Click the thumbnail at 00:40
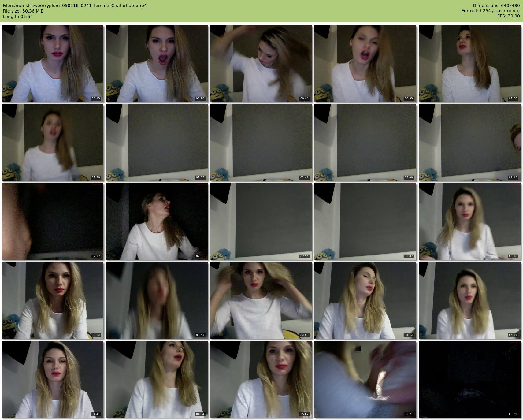This screenshot has width=523, height=420. coord(261,64)
